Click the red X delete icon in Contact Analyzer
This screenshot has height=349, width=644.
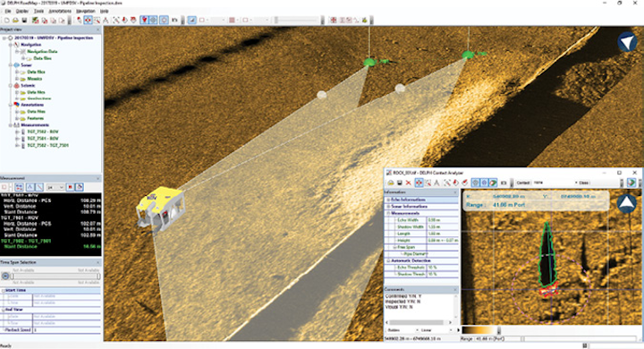pos(408,183)
